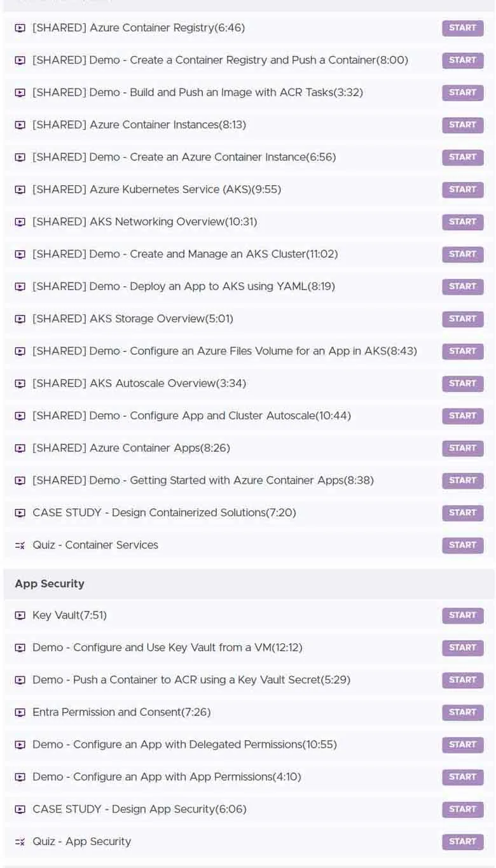Select the App Security section heading
The height and width of the screenshot is (868, 496).
pos(50,584)
